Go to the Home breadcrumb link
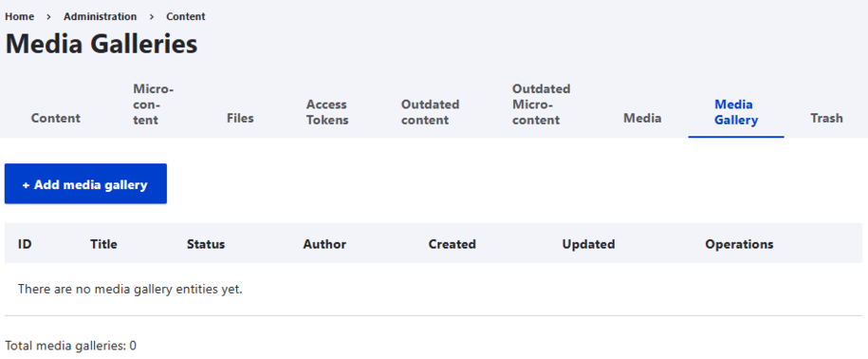Screen dimensions: 868x359 tap(19, 17)
